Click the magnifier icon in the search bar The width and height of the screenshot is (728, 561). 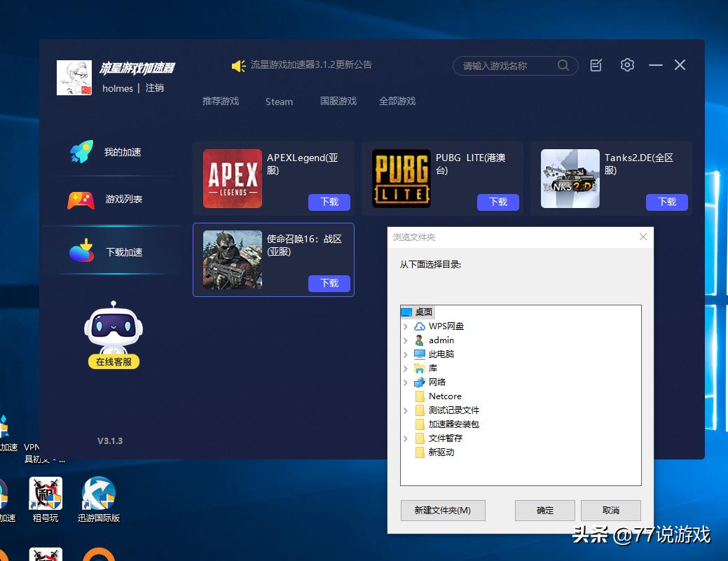tap(563, 64)
